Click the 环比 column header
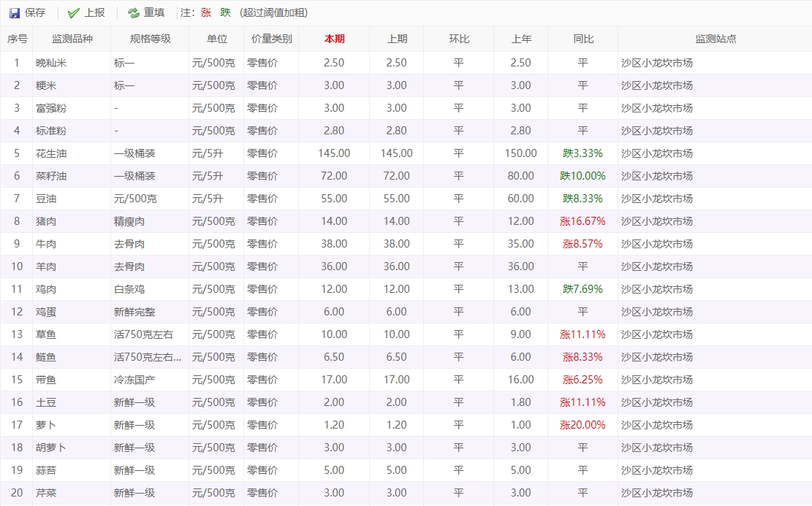The image size is (812, 506). point(458,39)
